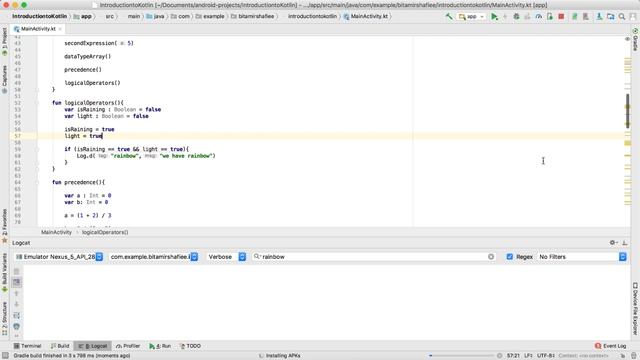640x360 pixels.
Task: Open the Device File Explorer side panel
Action: pos(635,309)
